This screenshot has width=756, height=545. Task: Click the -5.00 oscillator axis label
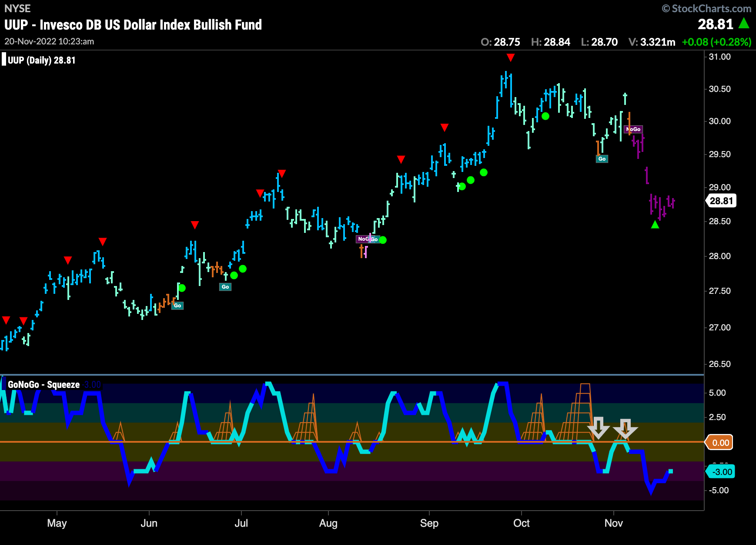pyautogui.click(x=719, y=490)
